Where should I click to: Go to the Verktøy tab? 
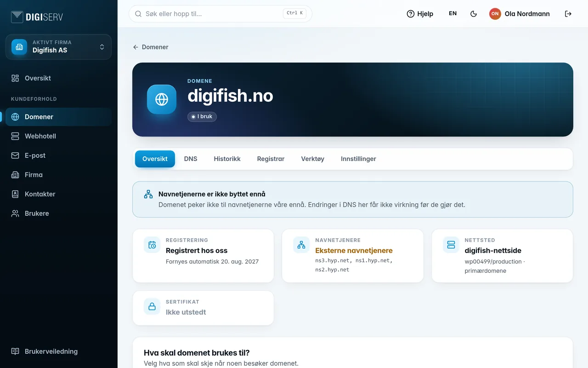pyautogui.click(x=313, y=159)
